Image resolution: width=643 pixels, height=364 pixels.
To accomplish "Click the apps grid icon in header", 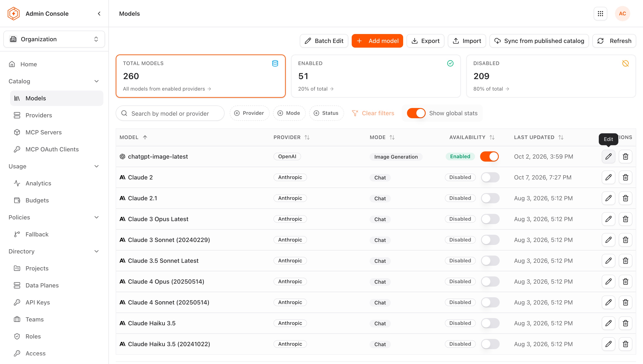I will (x=600, y=13).
